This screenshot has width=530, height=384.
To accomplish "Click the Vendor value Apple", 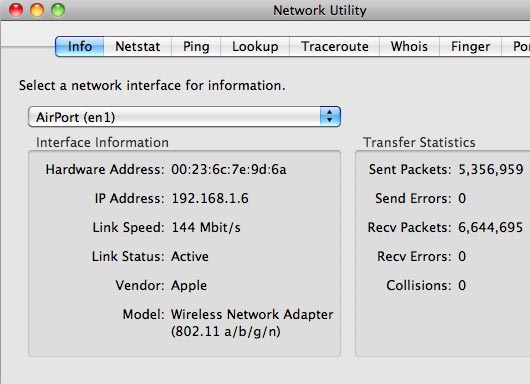I will pos(189,286).
